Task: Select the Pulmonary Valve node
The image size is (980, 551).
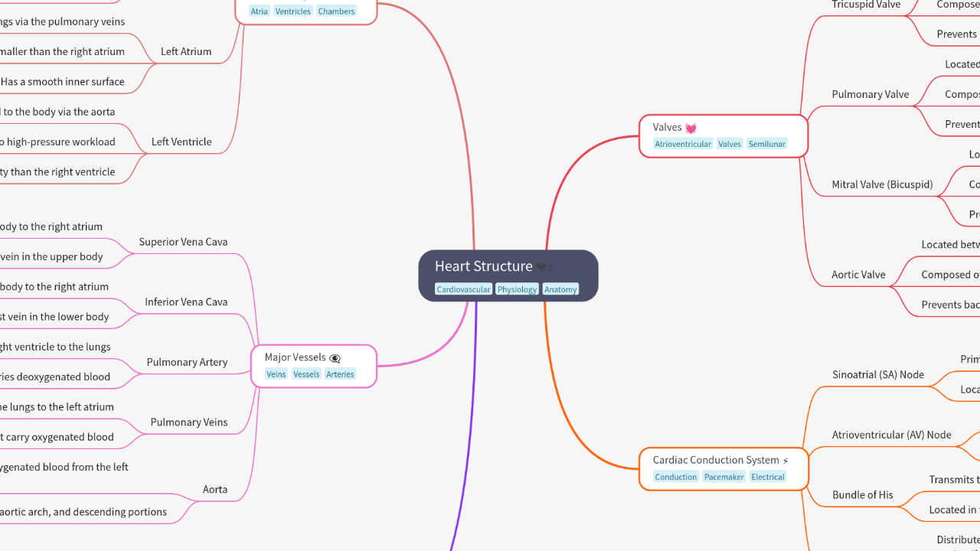Action: tap(871, 94)
